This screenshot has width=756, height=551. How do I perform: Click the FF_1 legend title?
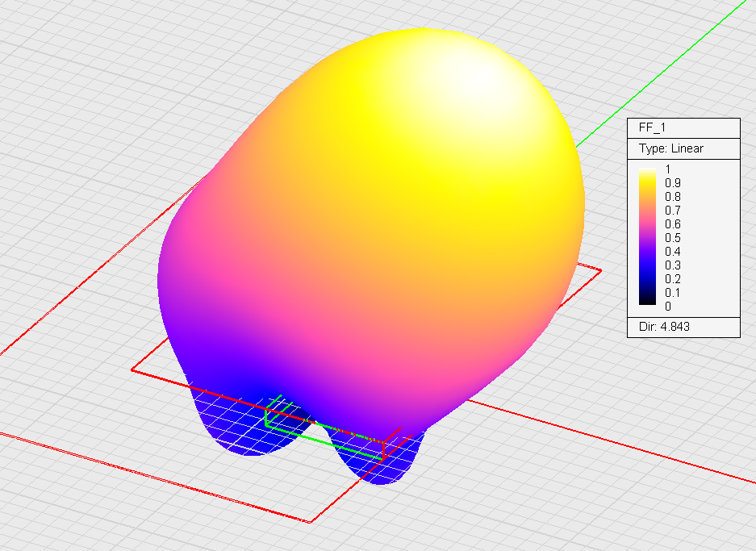pyautogui.click(x=652, y=128)
